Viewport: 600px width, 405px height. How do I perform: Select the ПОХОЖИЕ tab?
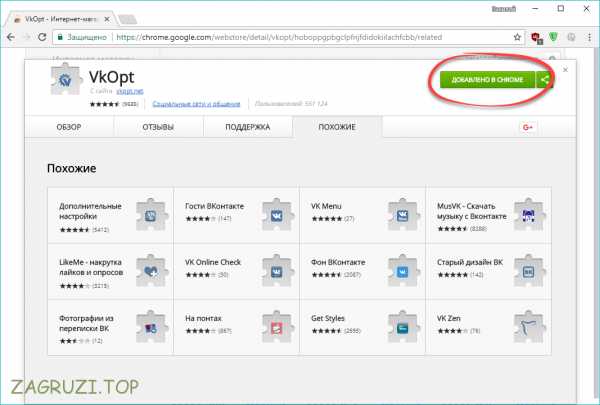tap(337, 127)
